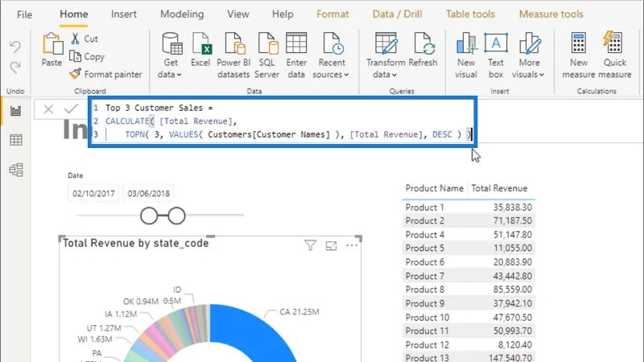Click Focus mode icon on chart
This screenshot has height=362, width=644.
tap(331, 246)
